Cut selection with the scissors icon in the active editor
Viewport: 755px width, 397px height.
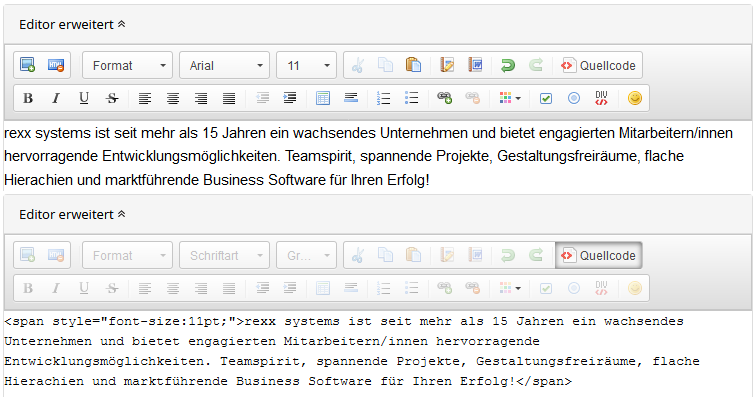[x=357, y=65]
